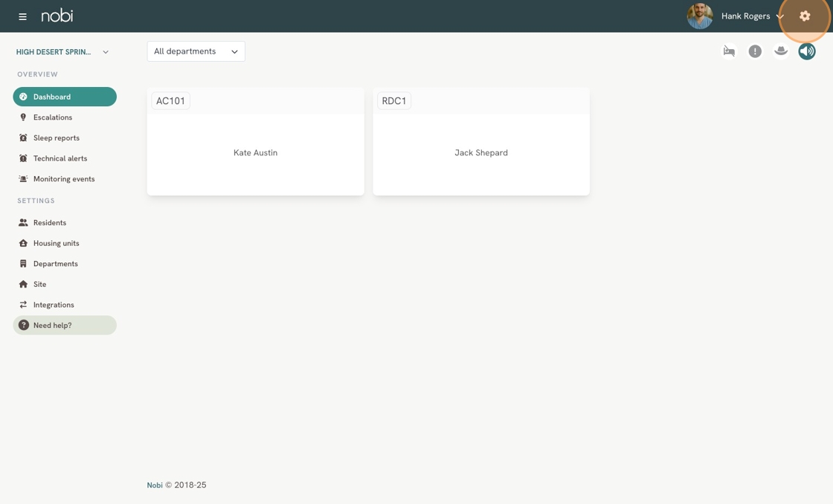Expand the Hank Rogers user menu
833x504 pixels.
pyautogui.click(x=752, y=16)
